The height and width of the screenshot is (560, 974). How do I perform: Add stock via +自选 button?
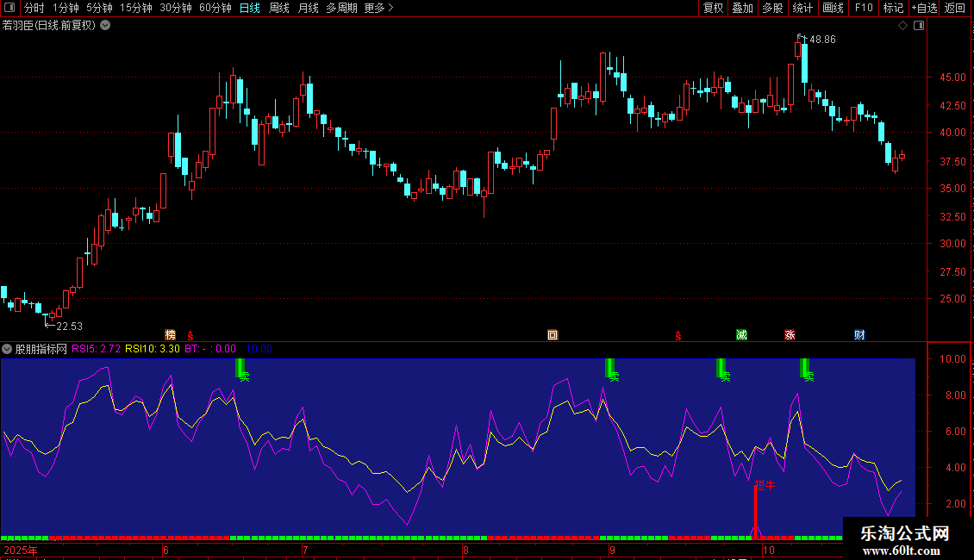(x=924, y=8)
